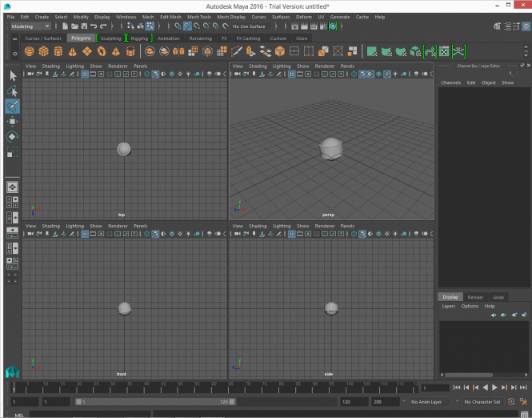Toggle snap to grids in status line
Screen dimensions: 532x418
pyautogui.click(x=178, y=26)
